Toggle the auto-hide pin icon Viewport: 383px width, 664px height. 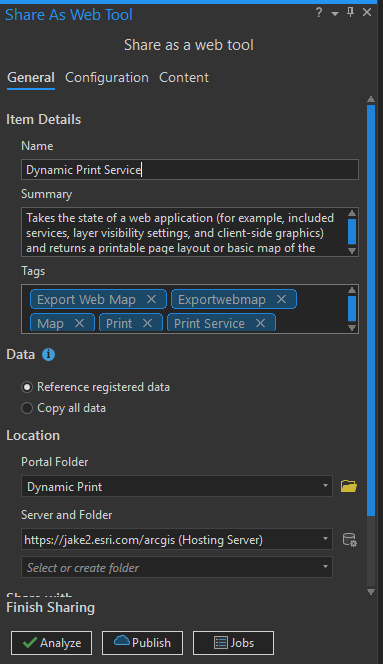[350, 12]
